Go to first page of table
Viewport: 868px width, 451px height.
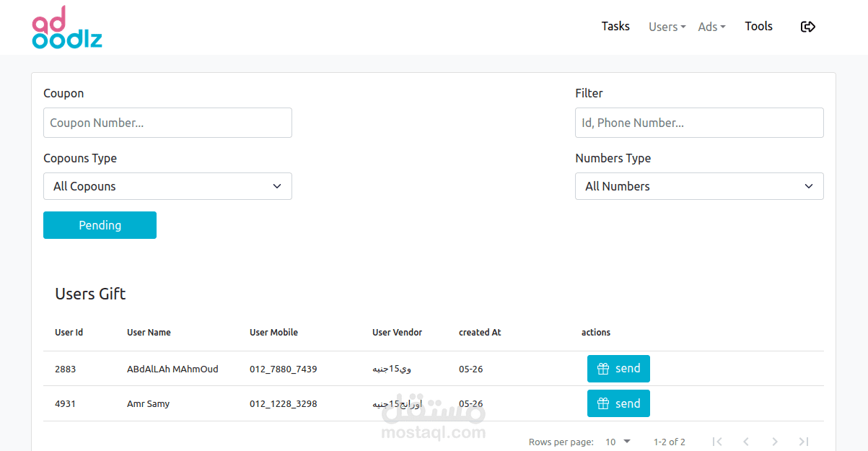tap(716, 442)
